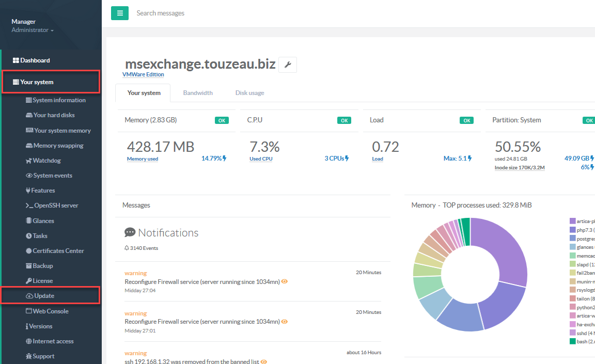Open the Certificates Center entry
Screen dimensions: 595x364
point(58,251)
